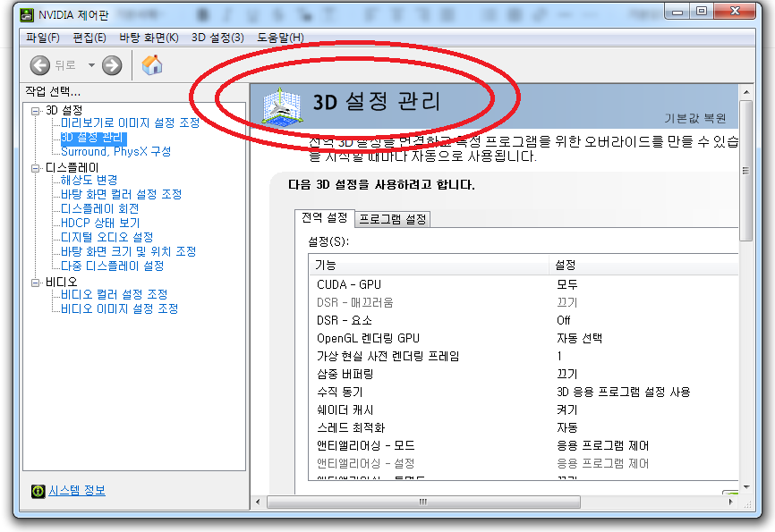This screenshot has width=775, height=532.
Task: Click the 설정 column header
Action: click(x=643, y=265)
